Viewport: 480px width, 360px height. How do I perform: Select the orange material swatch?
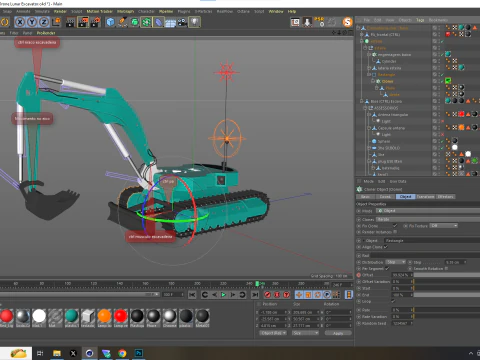(x=104, y=316)
